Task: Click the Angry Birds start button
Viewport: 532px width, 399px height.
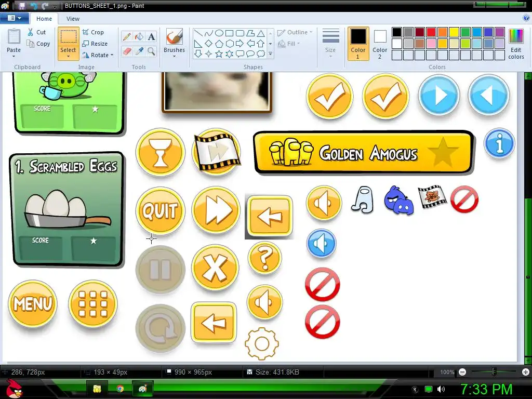Action: pos(14,388)
